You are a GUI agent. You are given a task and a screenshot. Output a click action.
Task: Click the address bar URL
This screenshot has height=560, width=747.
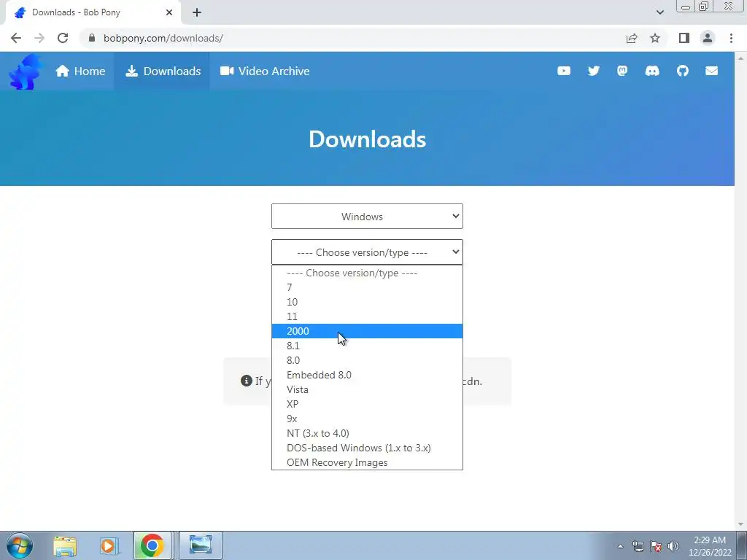coord(163,38)
